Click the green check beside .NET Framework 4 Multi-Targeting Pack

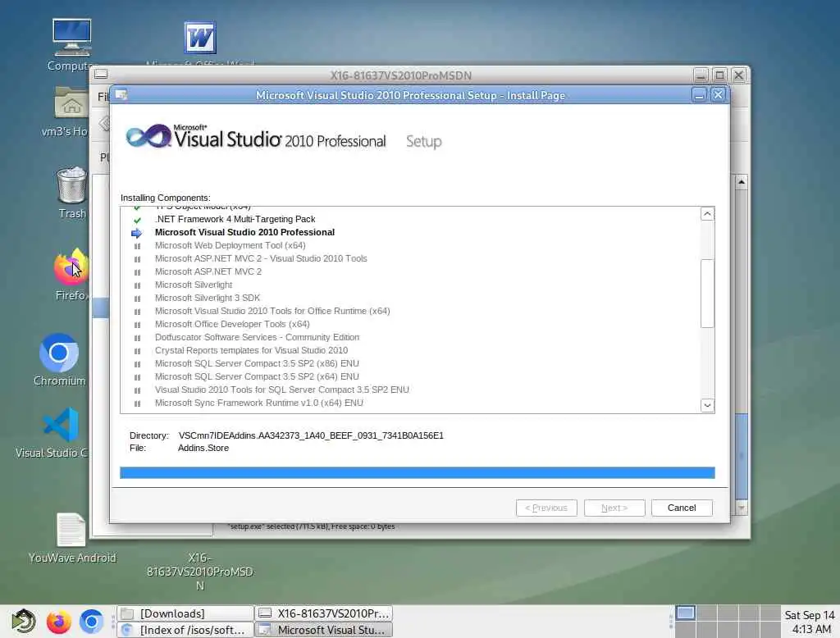[x=137, y=220]
